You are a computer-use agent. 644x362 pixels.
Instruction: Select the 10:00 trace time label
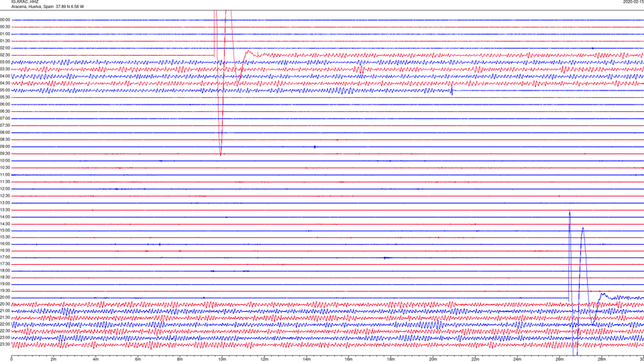pos(5,160)
